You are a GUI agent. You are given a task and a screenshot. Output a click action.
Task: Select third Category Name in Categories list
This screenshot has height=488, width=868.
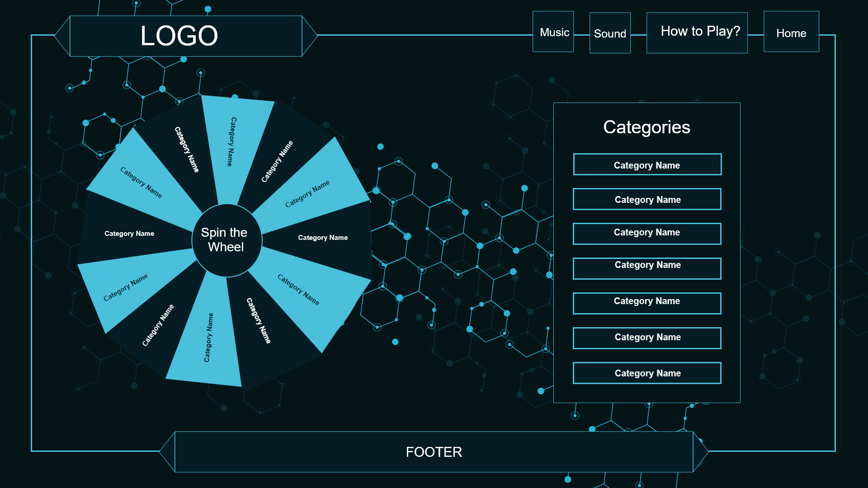(647, 234)
